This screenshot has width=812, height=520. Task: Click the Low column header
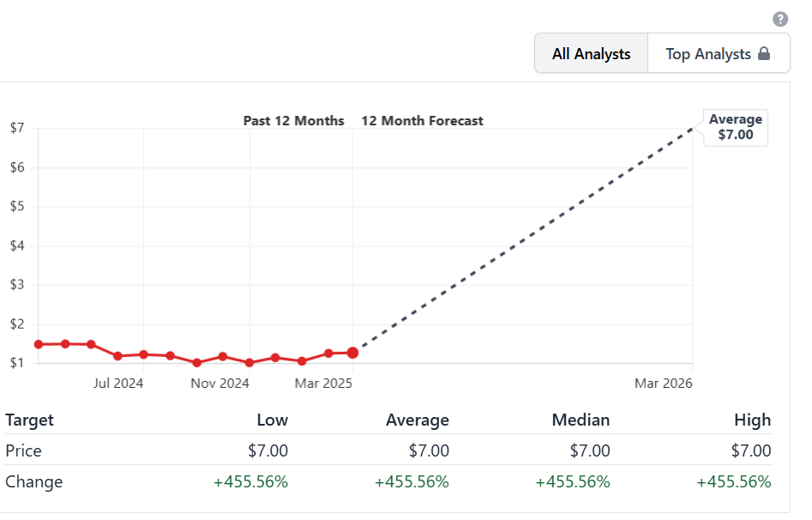tap(273, 420)
